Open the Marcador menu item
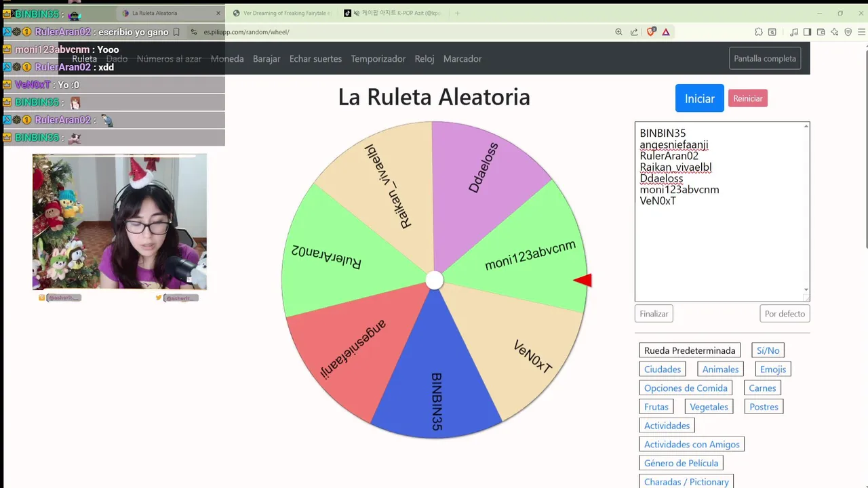Image resolution: width=868 pixels, height=488 pixels. (462, 59)
